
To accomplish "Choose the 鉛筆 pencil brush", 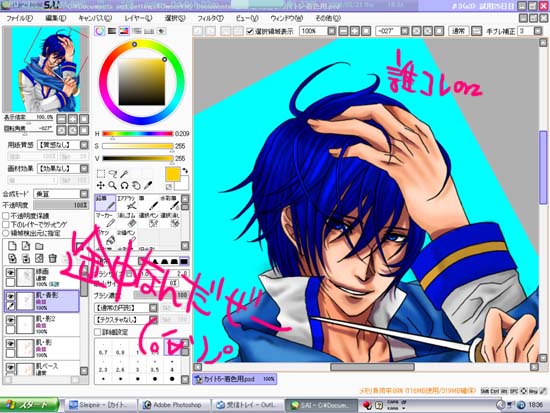I will point(105,203).
